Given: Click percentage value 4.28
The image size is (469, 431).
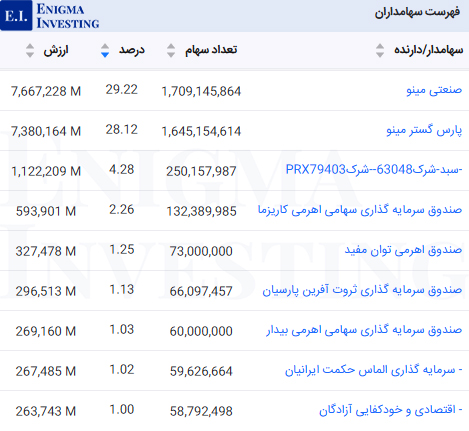Looking at the screenshot, I should click(x=122, y=170).
